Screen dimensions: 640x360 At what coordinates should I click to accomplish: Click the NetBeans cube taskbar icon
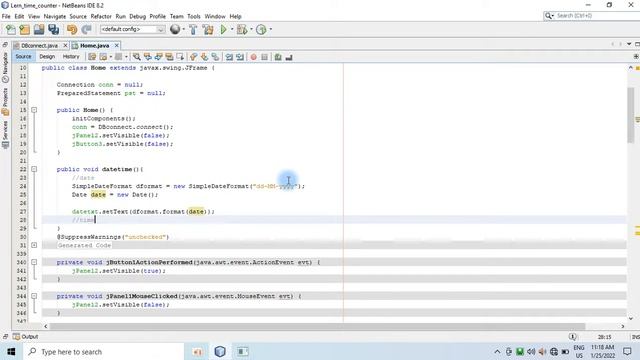point(220,352)
